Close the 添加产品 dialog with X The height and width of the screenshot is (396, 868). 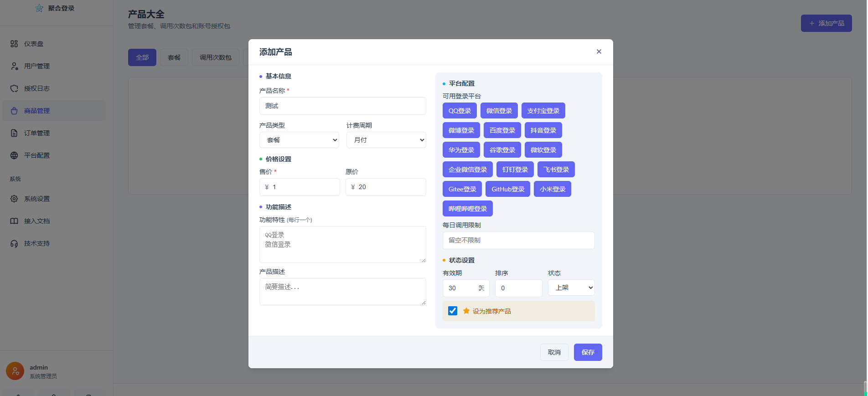599,51
